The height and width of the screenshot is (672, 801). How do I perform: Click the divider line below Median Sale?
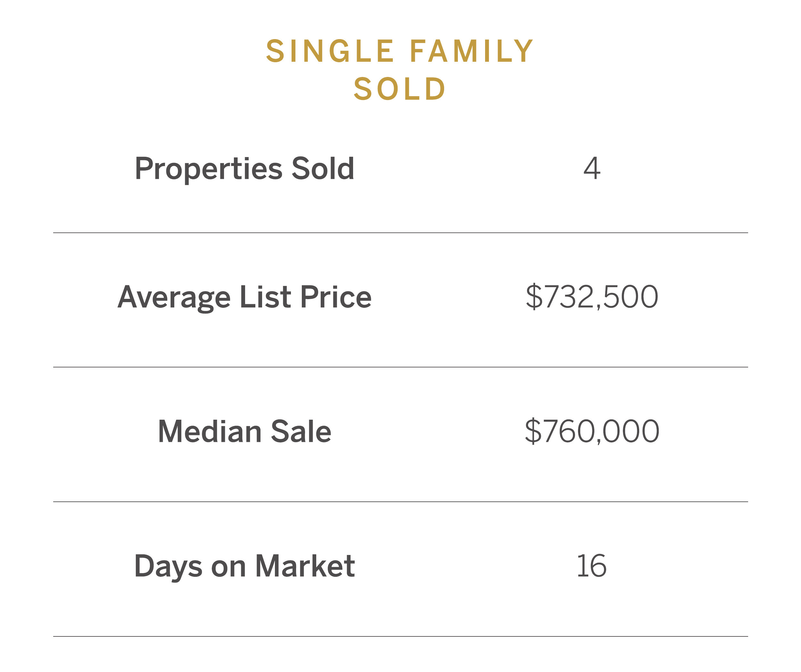pos(400,502)
